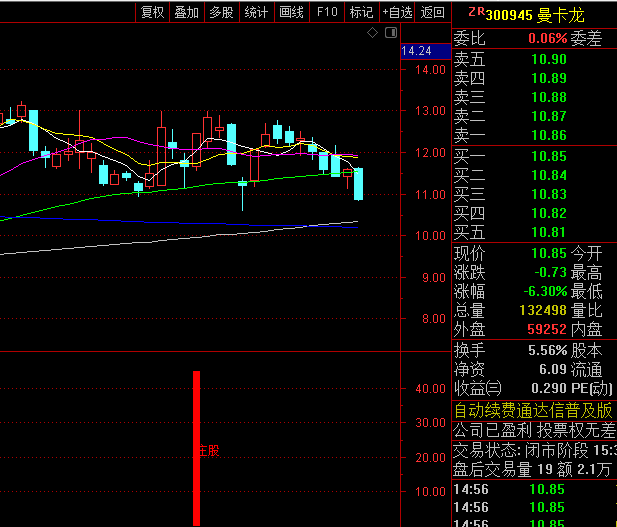
Task: Select 买一 price 10.85
Action: [x=549, y=156]
